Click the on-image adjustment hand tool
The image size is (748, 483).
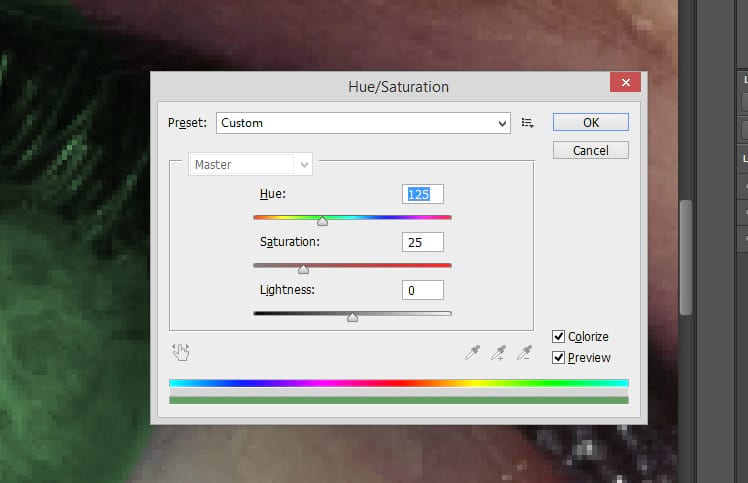pos(181,352)
